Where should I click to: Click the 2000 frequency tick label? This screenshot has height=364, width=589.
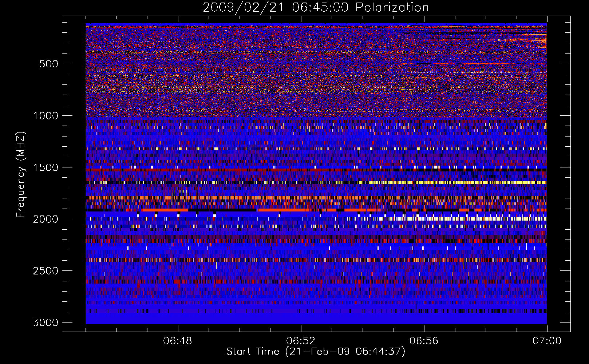(46, 219)
